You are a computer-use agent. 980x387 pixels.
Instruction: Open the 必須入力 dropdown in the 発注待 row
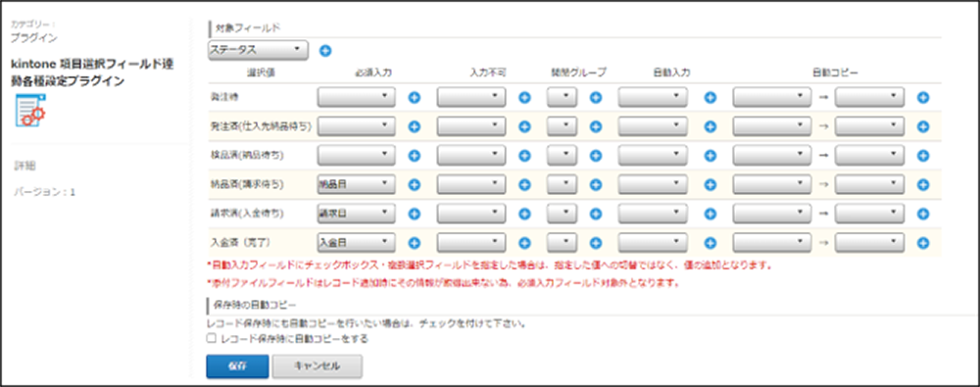click(x=357, y=97)
